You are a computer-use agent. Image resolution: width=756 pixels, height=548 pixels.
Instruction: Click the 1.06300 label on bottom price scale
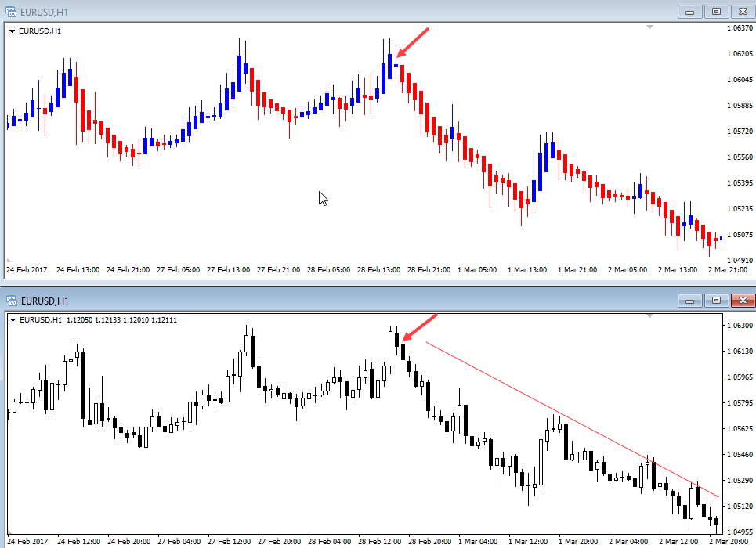tap(739, 325)
